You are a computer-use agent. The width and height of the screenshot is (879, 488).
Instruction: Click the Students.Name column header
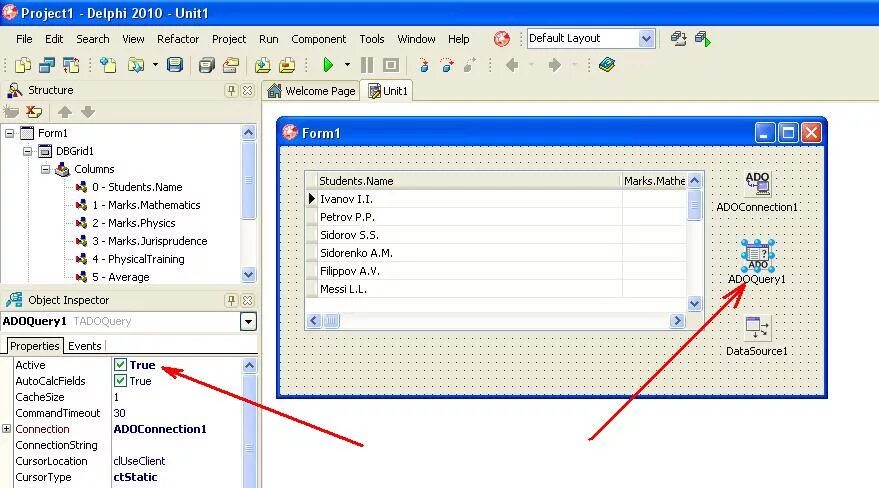[x=469, y=181]
